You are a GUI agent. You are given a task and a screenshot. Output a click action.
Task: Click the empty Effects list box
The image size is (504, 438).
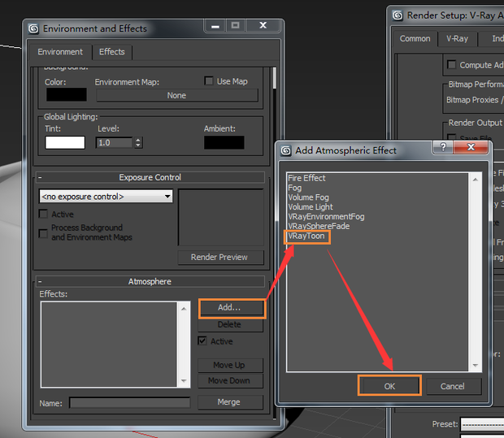pyautogui.click(x=109, y=345)
